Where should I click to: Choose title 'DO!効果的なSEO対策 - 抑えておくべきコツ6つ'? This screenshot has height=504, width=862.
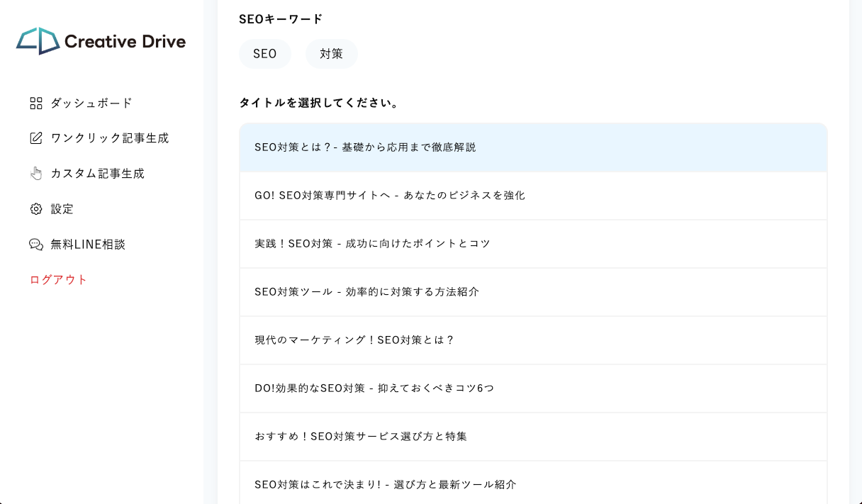(x=533, y=388)
